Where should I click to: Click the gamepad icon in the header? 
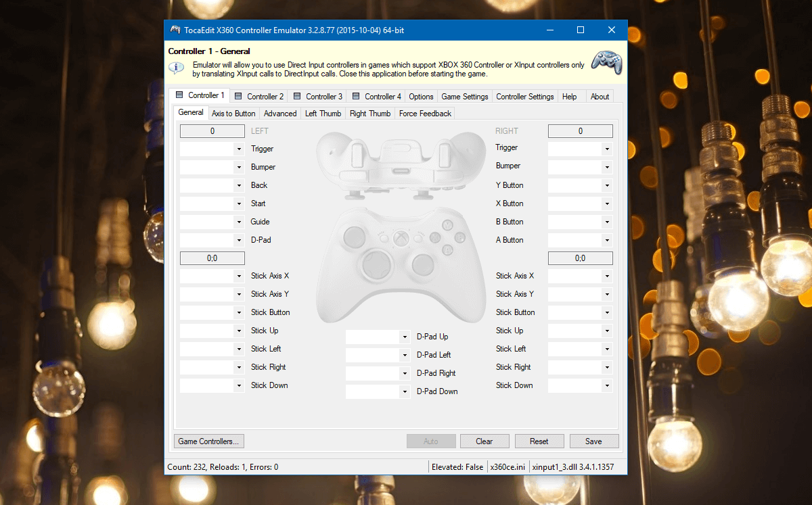tap(606, 62)
